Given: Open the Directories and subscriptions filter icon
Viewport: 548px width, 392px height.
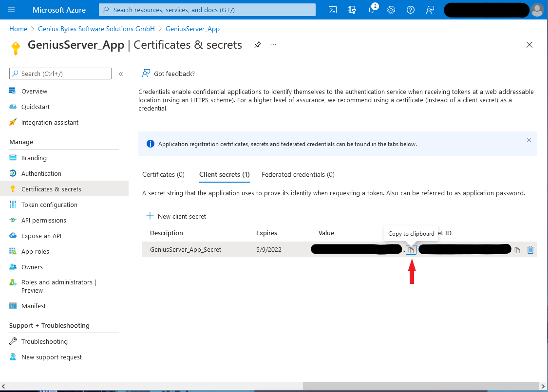Looking at the screenshot, I should [352, 10].
